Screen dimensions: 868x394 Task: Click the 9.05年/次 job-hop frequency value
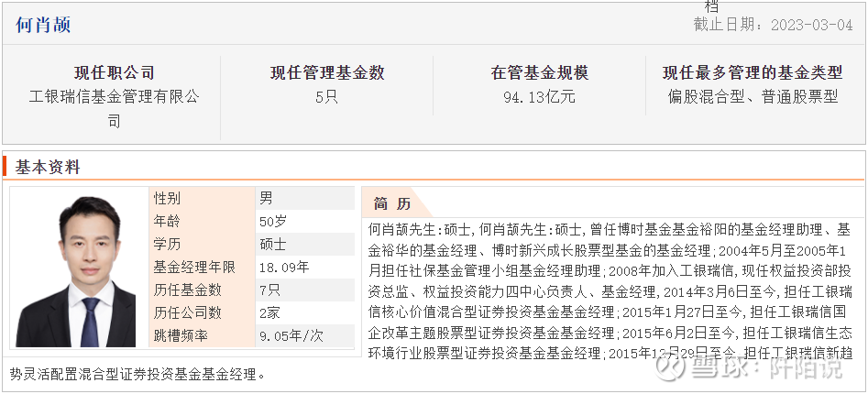[x=291, y=335]
